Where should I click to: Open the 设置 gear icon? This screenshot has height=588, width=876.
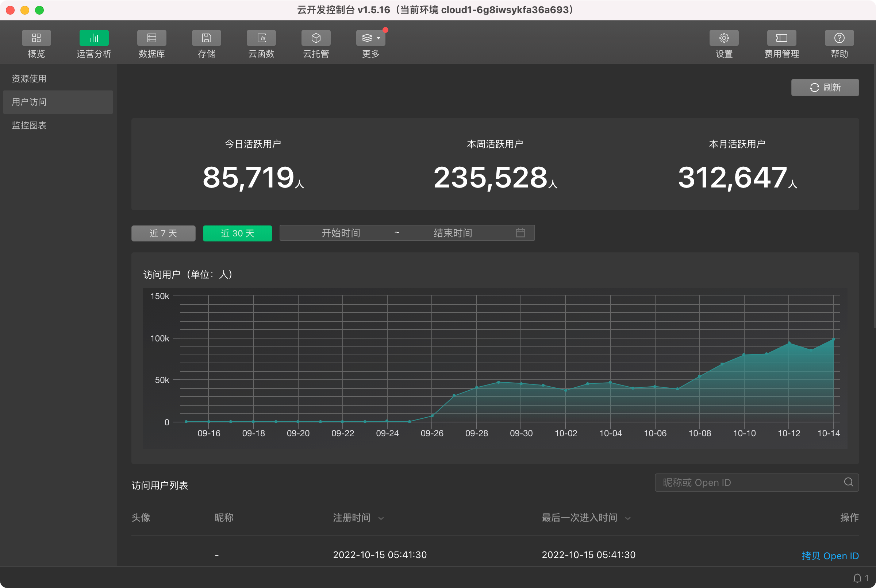pyautogui.click(x=724, y=38)
